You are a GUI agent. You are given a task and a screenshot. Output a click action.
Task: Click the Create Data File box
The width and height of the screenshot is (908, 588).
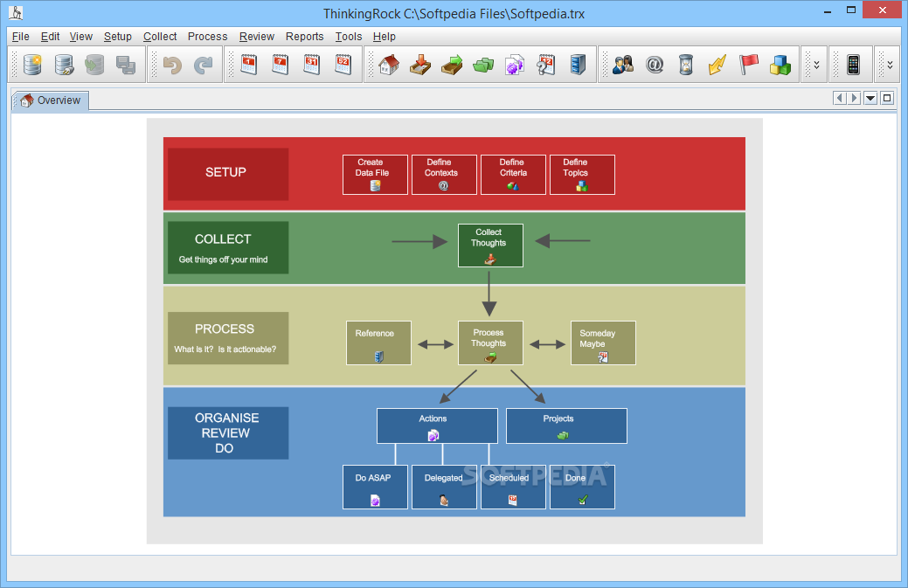coord(375,174)
